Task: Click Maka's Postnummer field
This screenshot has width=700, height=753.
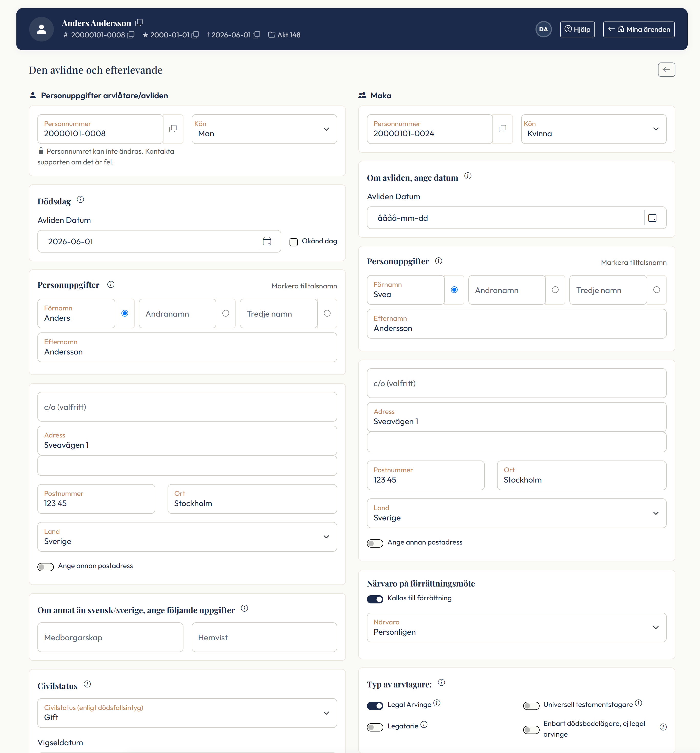Action: [426, 475]
